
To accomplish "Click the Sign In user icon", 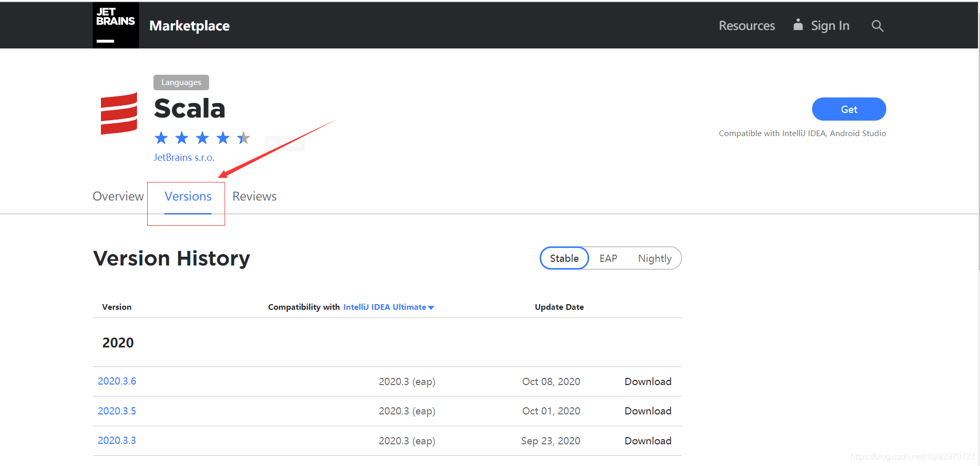I will click(798, 25).
